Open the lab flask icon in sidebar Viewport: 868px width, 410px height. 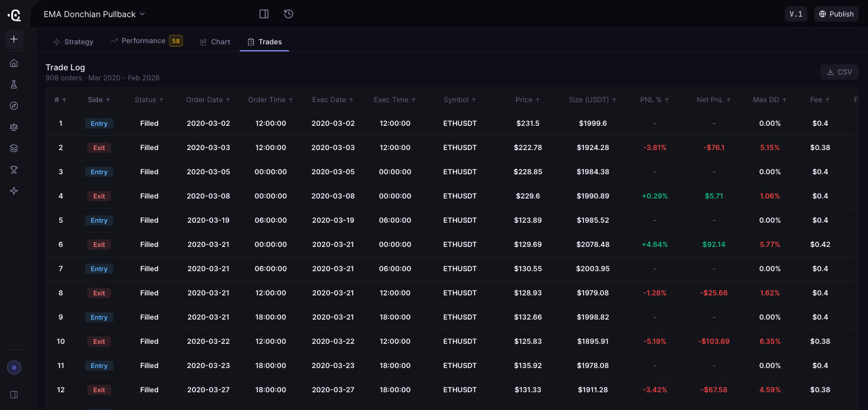tap(14, 84)
